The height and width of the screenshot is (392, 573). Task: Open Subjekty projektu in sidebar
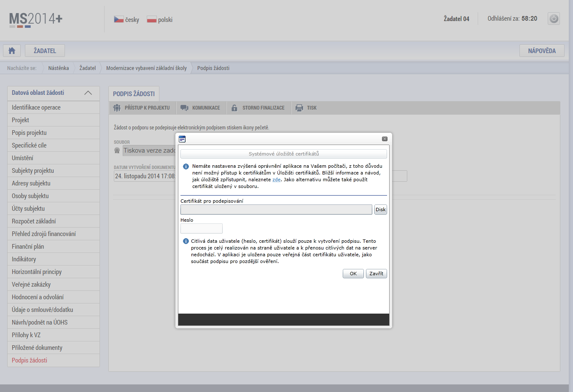coord(54,171)
